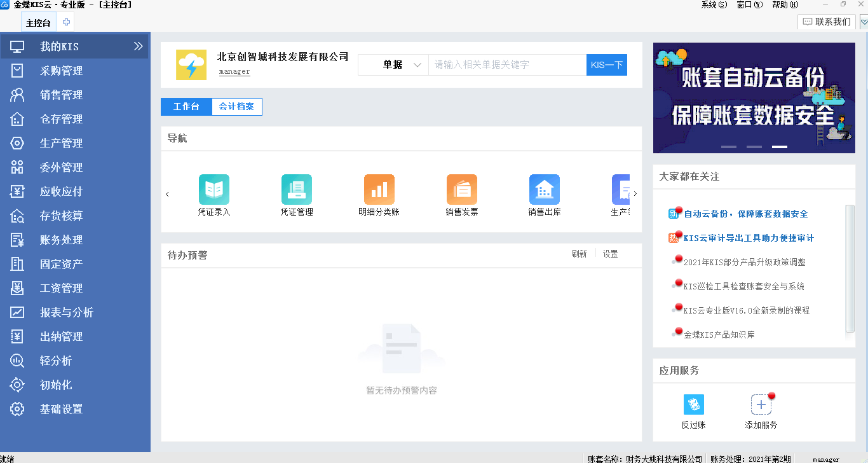
Task: Click 刷新 in 待办预警 panel
Action: [x=579, y=254]
